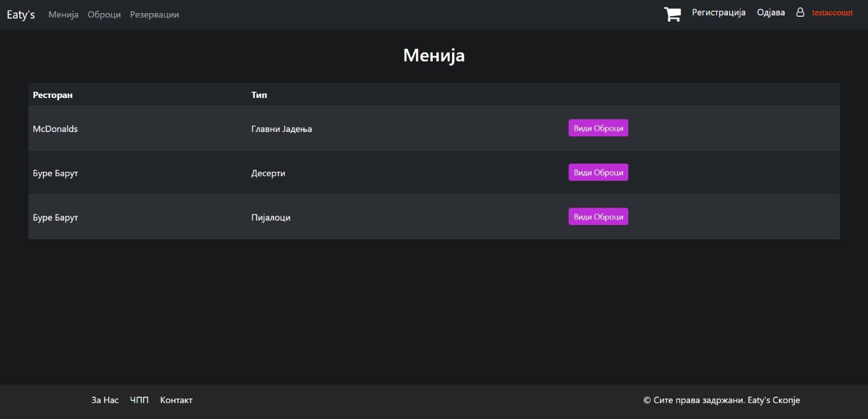Go to Eaty's home logo
Image resolution: width=868 pixels, height=419 pixels.
click(20, 15)
